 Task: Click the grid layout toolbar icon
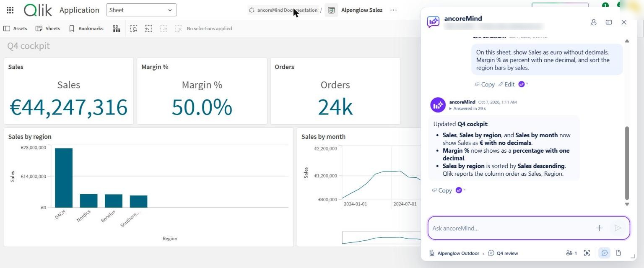click(117, 29)
